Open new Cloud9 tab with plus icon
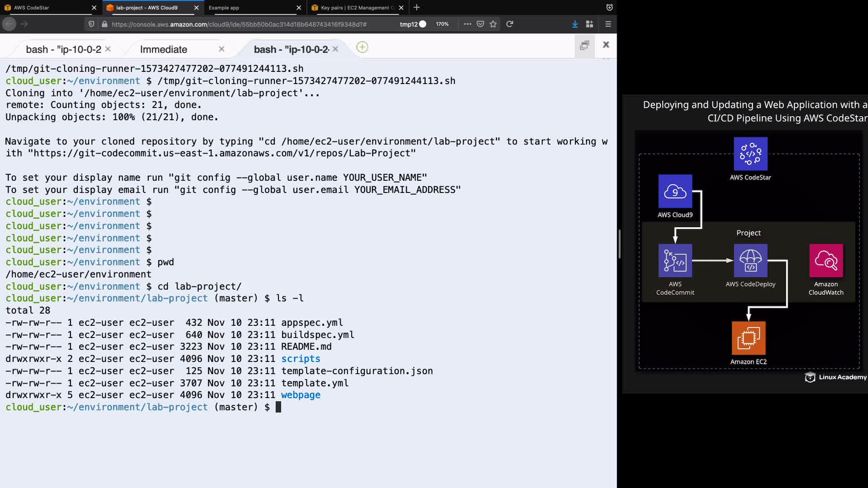This screenshot has width=868, height=488. click(x=362, y=47)
